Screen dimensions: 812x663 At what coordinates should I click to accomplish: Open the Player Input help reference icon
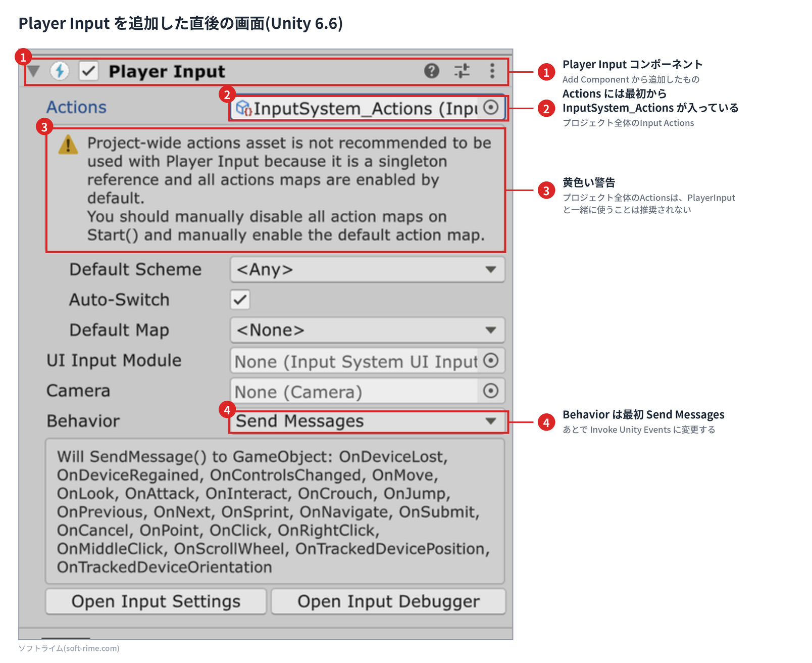point(431,71)
